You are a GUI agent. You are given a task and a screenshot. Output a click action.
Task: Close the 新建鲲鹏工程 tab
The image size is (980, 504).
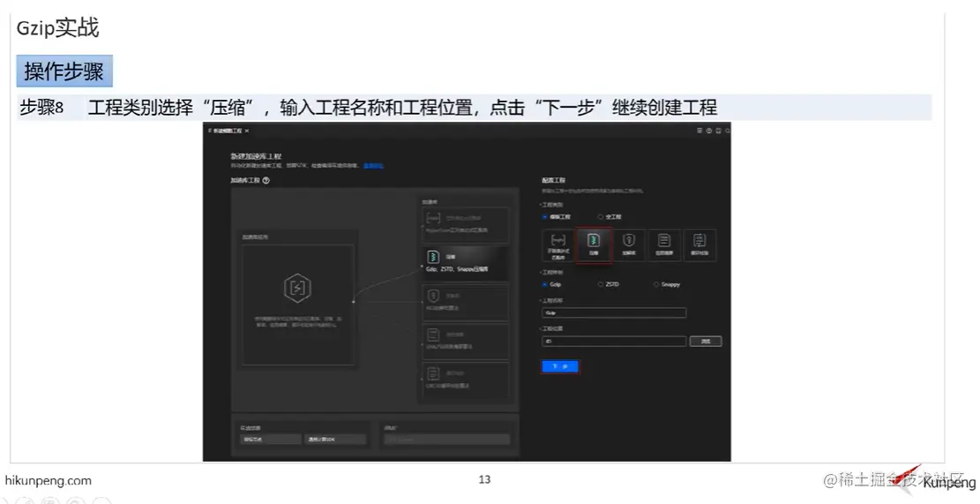[x=247, y=131]
